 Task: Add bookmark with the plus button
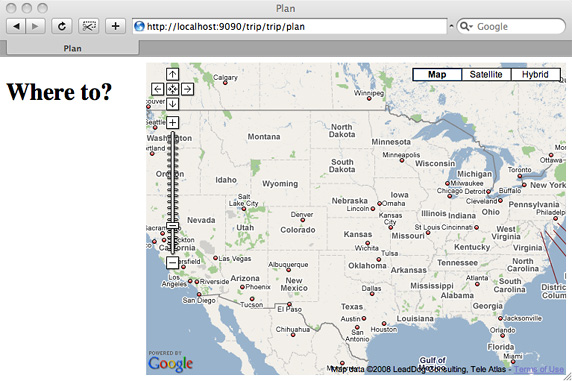pos(115,26)
